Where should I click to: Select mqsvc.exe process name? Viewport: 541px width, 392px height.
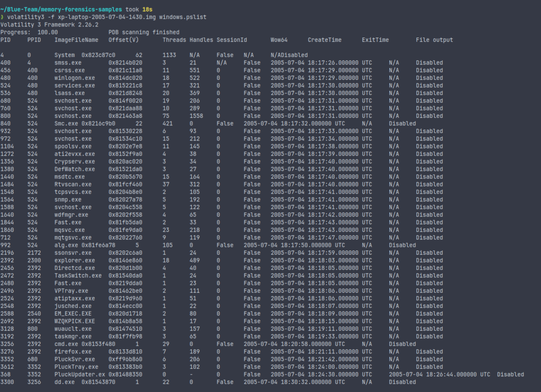point(69,230)
